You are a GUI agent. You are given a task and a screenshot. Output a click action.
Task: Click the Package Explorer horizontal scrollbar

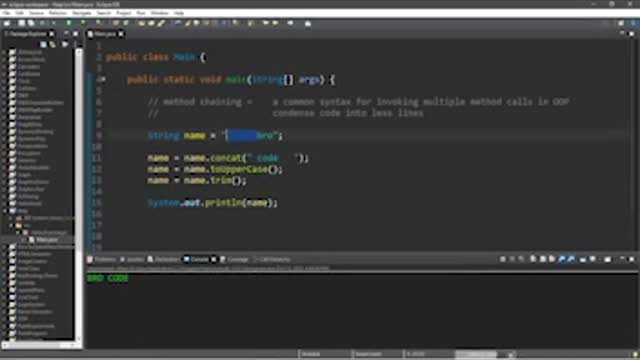40,345
